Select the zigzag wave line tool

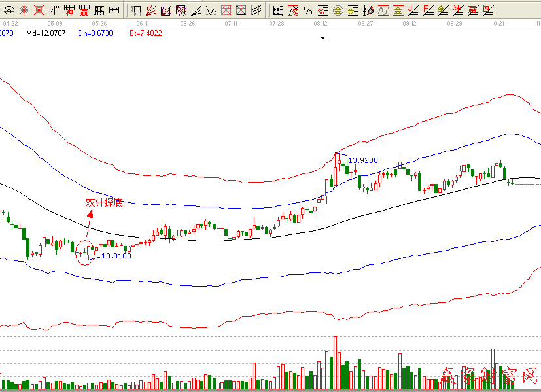pyautogui.click(x=211, y=10)
